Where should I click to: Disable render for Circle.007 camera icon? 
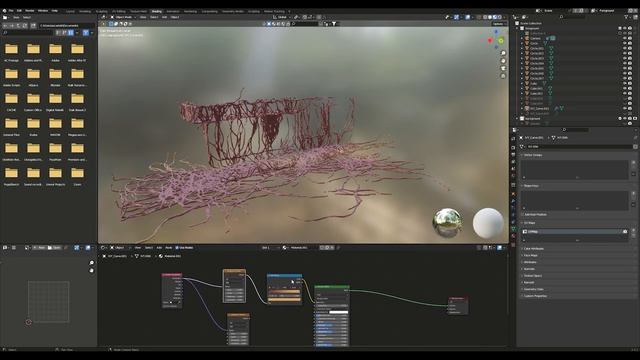630,78
